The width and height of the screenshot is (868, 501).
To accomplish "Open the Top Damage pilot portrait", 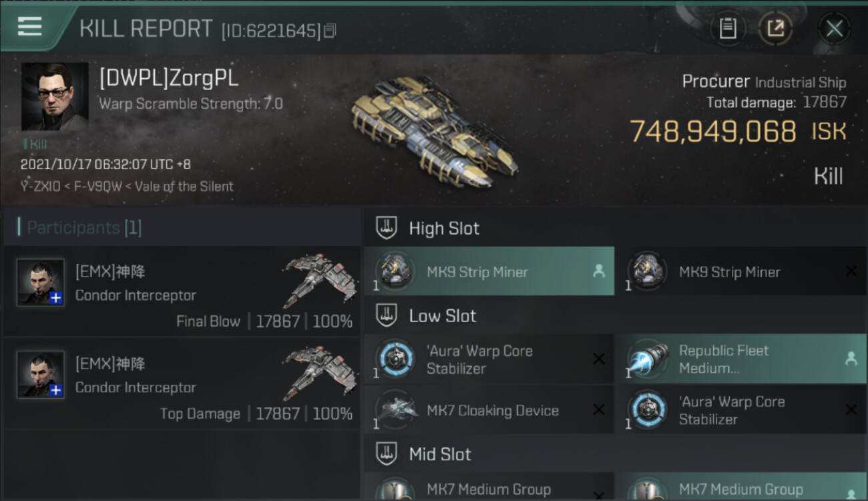I will 41,374.
